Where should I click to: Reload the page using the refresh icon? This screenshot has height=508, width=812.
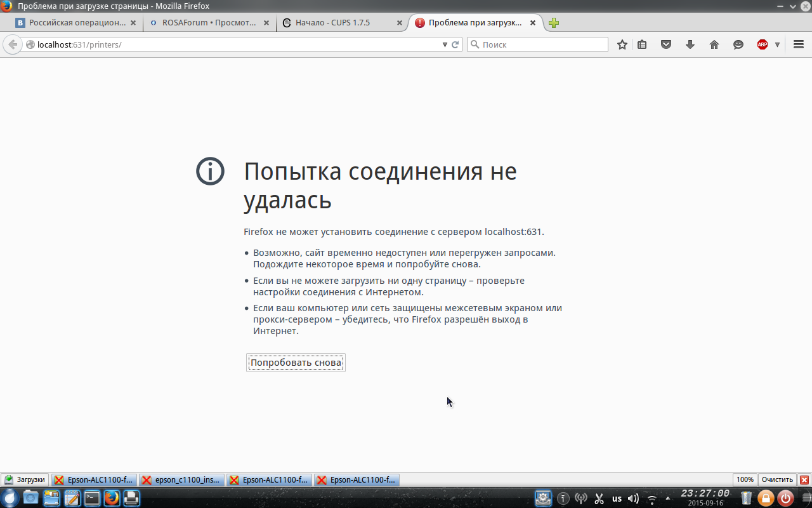click(455, 44)
